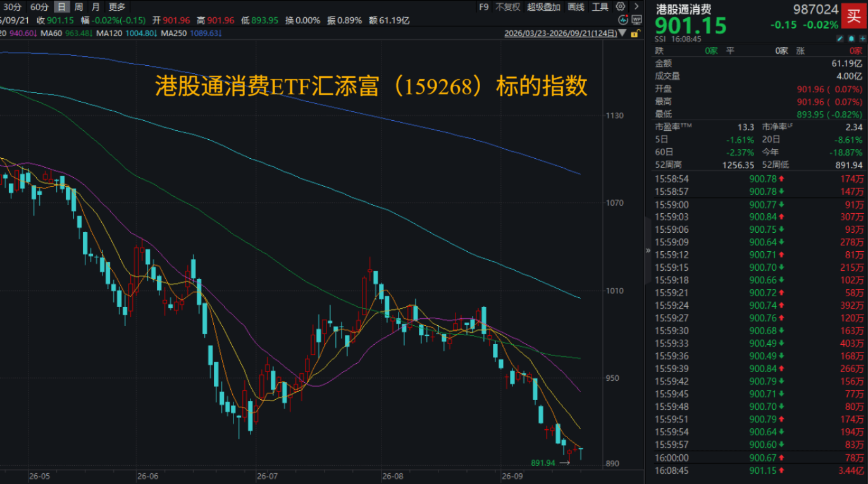Select the 15:59:24 tick row
The height and width of the screenshot is (484, 868).
759,306
